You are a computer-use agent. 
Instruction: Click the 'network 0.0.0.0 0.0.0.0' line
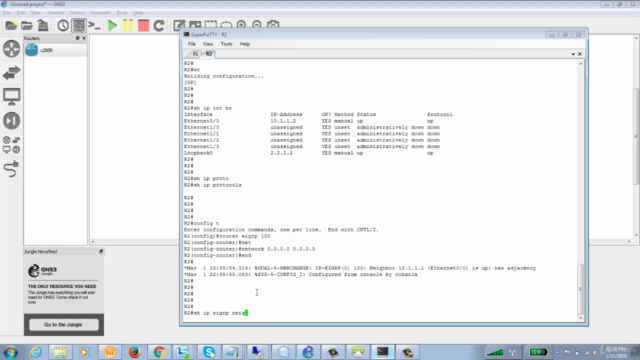coord(249,249)
